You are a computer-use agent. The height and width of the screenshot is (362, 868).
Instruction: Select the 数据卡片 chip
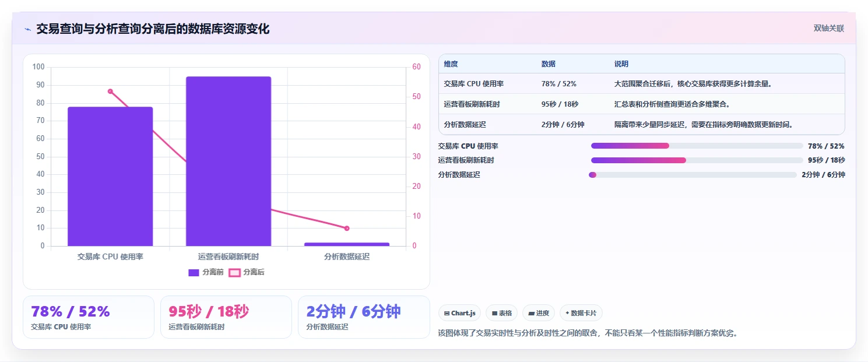[x=581, y=313]
